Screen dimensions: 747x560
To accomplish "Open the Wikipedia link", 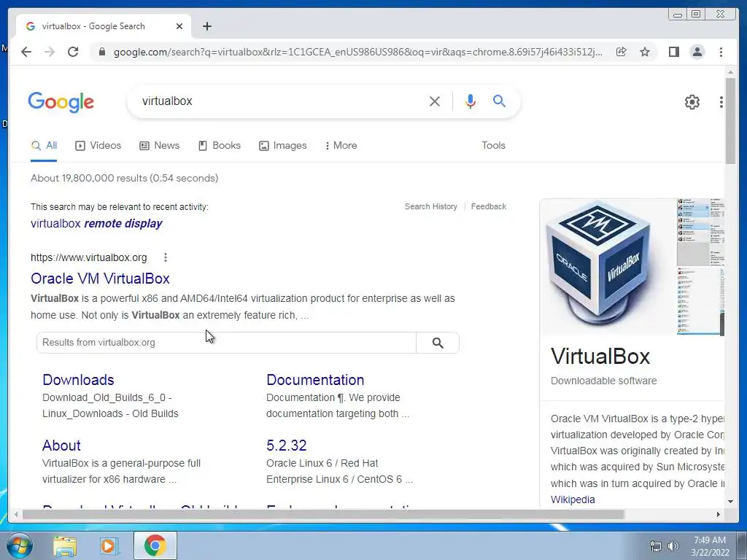I will tap(573, 499).
